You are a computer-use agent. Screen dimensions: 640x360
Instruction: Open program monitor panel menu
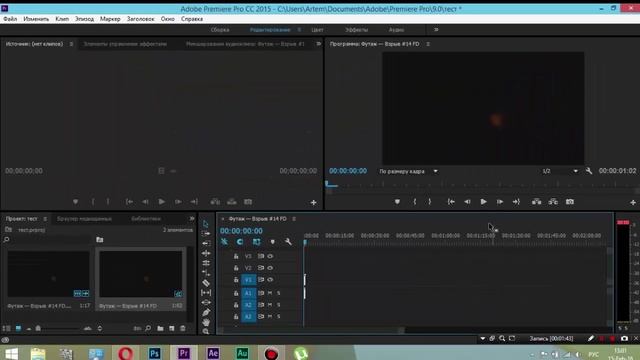(x=428, y=44)
